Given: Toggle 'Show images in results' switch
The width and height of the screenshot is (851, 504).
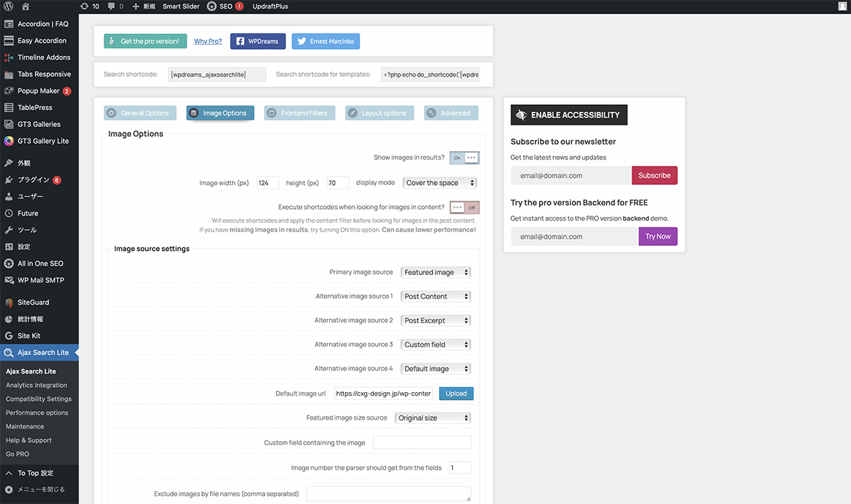Looking at the screenshot, I should [x=465, y=158].
